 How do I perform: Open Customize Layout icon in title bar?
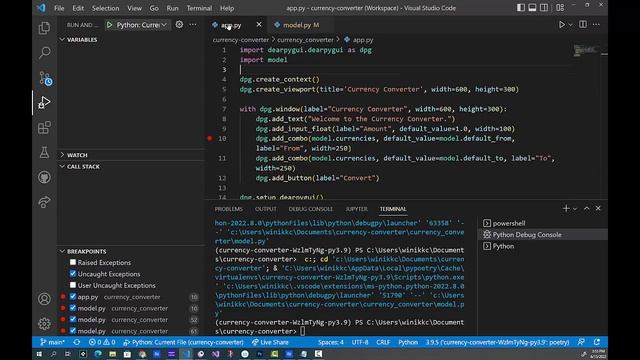(560, 8)
